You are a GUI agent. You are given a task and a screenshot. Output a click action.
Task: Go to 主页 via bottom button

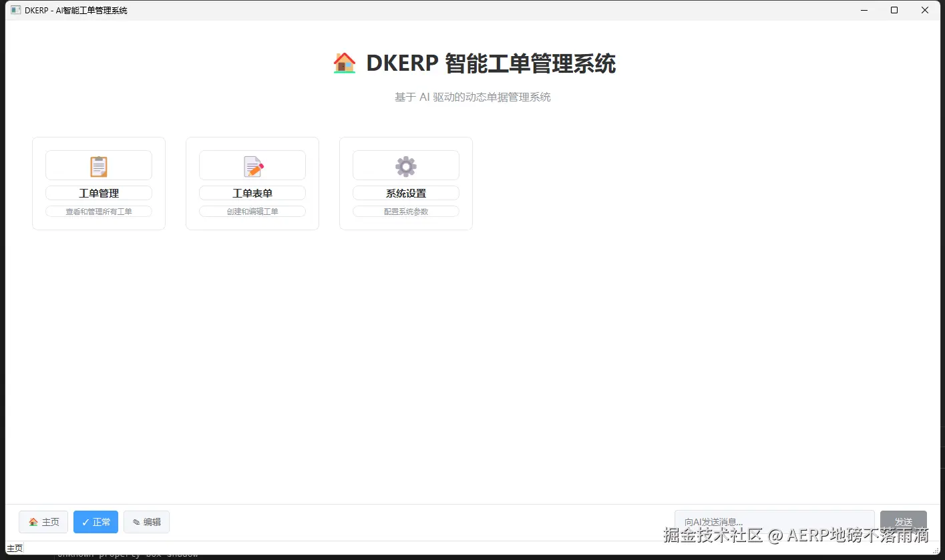[43, 522]
